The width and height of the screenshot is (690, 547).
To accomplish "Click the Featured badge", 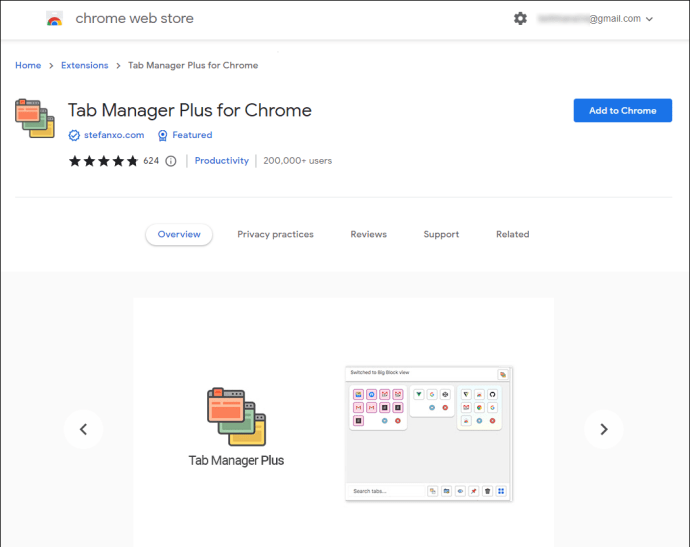I will 185,135.
